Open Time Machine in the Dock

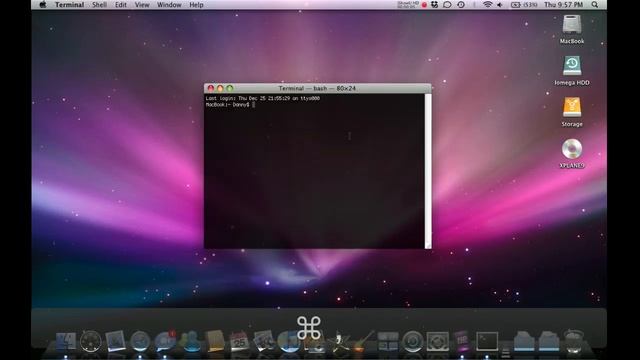(413, 341)
